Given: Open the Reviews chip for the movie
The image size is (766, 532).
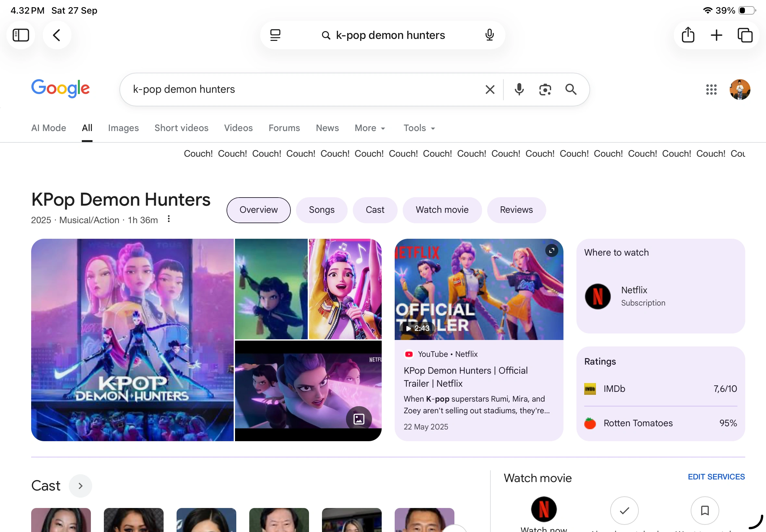Looking at the screenshot, I should pos(516,210).
